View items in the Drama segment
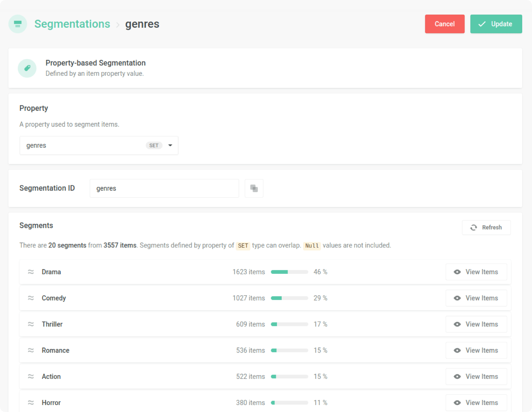Screen dimensions: 532x412 click(x=476, y=272)
